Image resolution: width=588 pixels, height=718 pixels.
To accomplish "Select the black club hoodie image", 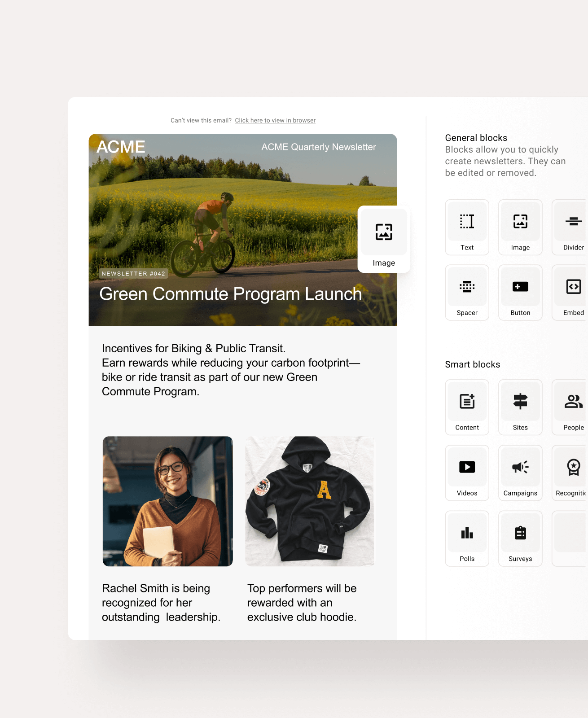I will (x=310, y=501).
